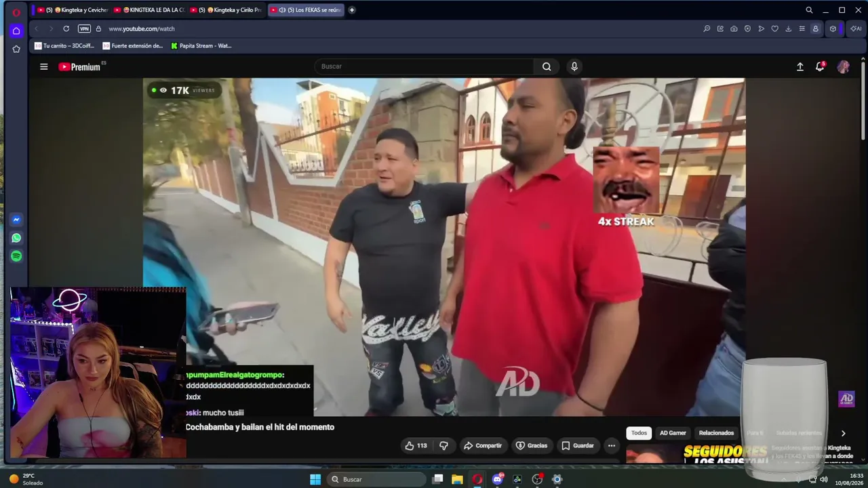
Task: Open the YouTube create/upload icon
Action: (800, 66)
